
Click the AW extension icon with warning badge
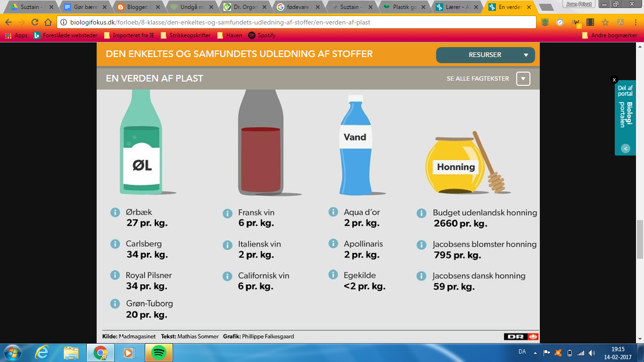click(x=575, y=23)
